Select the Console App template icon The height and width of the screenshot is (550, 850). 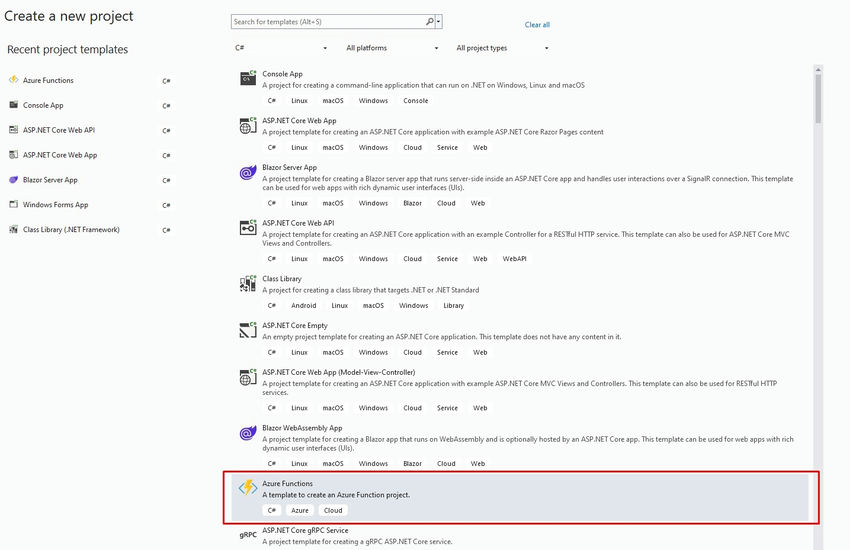[248, 78]
